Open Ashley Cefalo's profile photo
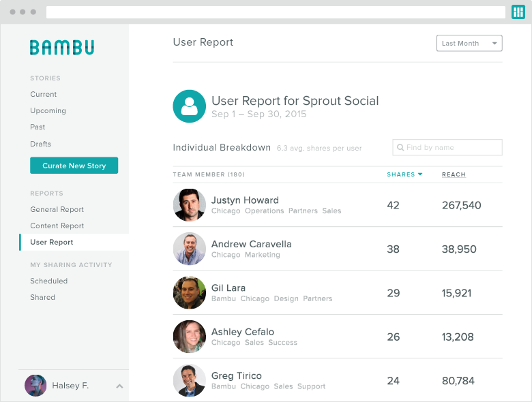The width and height of the screenshot is (532, 402). pyautogui.click(x=190, y=337)
